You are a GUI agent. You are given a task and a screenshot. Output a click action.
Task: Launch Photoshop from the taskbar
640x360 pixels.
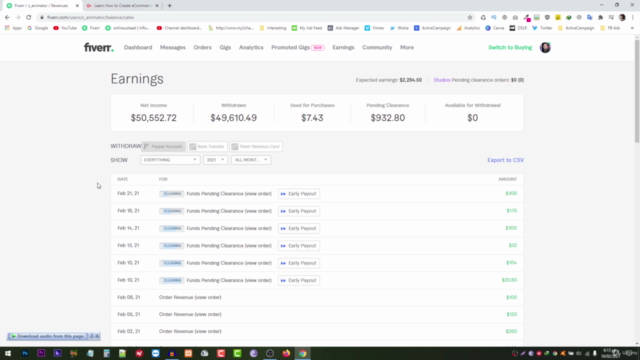(x=25, y=353)
